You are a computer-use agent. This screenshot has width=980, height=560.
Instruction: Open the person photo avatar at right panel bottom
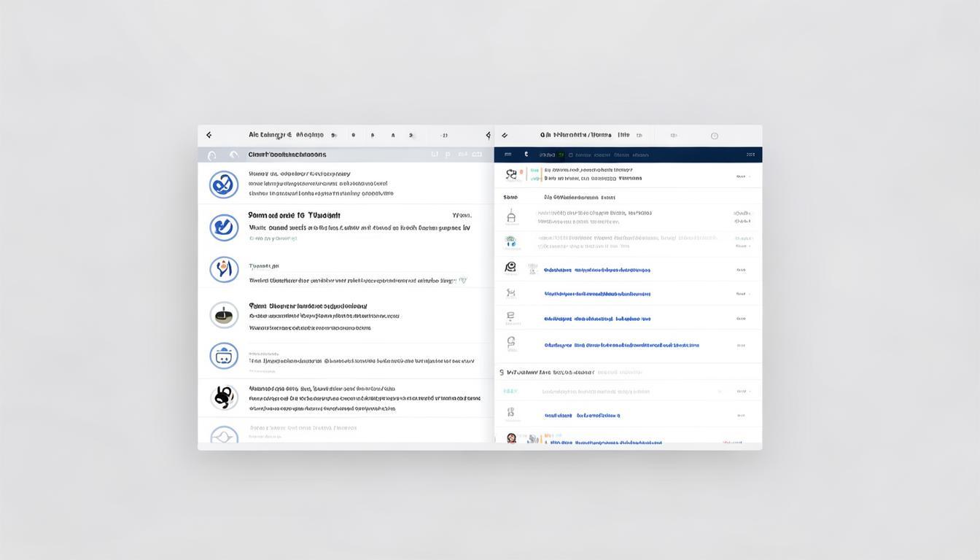[x=511, y=438]
